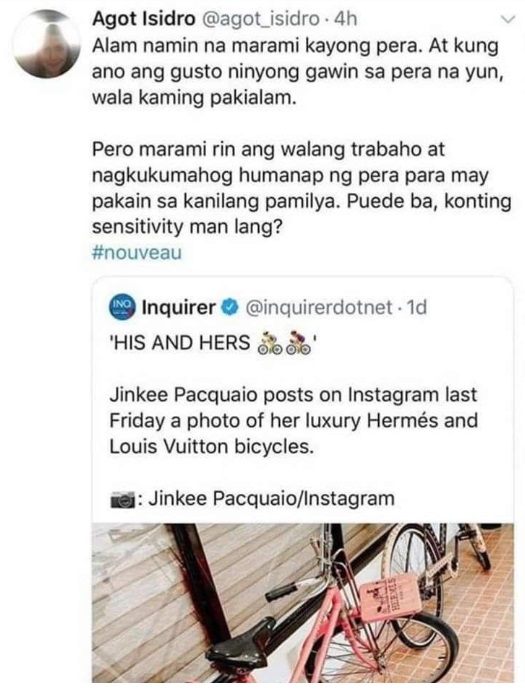Open the 4h tweet timestamp

click(x=346, y=19)
